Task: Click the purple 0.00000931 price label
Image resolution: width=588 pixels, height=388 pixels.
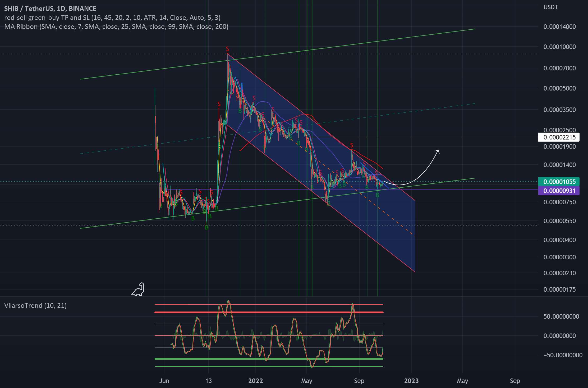Action: [x=559, y=191]
